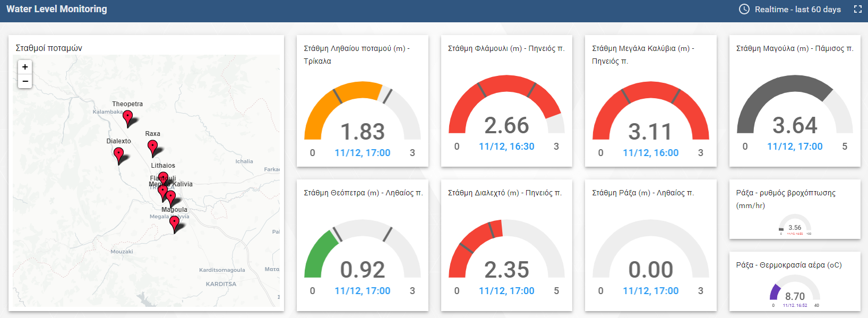Select the Theopetra station map marker
This screenshot has height=318, width=868.
pos(127,118)
